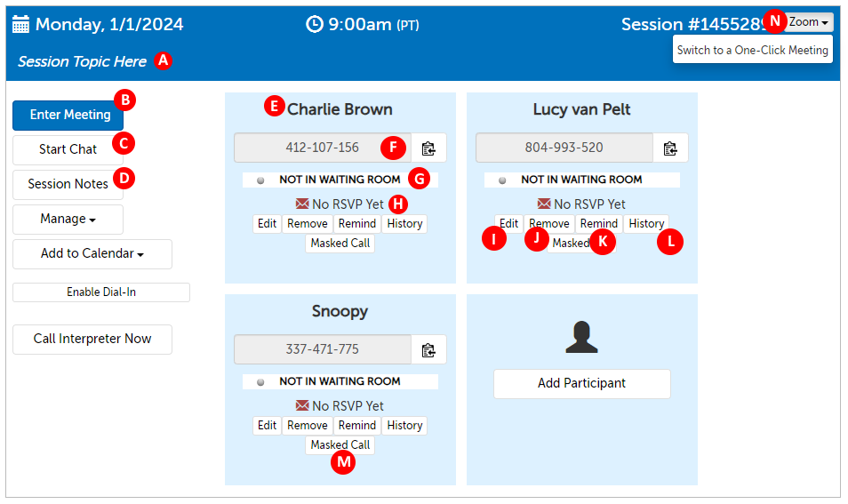848x504 pixels.
Task: Click Snoopy's RSVP envelope icon
Action: tap(302, 406)
